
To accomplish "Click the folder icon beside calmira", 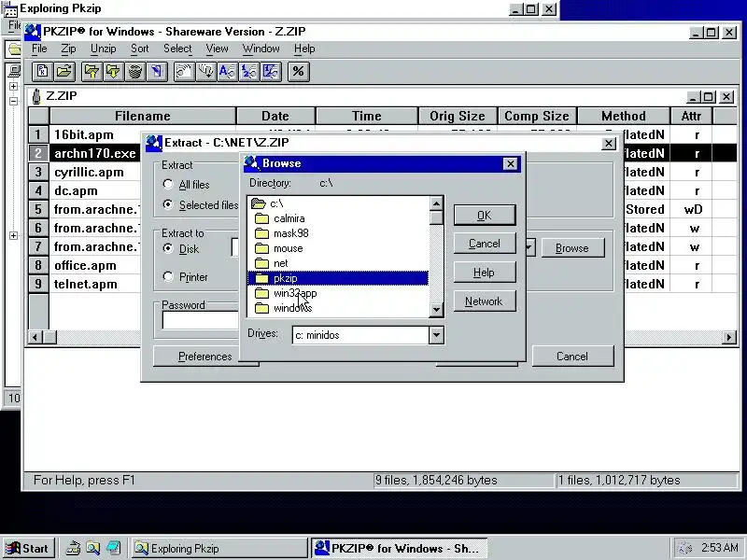I will [262, 218].
